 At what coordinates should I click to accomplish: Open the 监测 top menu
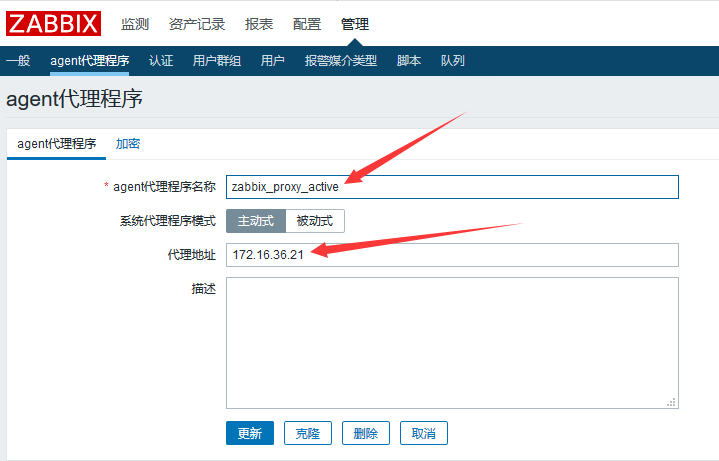137,24
